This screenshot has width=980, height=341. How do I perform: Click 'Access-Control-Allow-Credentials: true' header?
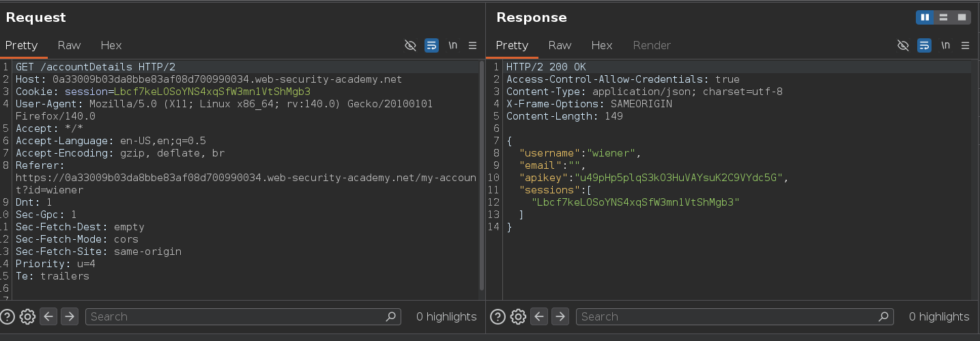[x=623, y=79]
